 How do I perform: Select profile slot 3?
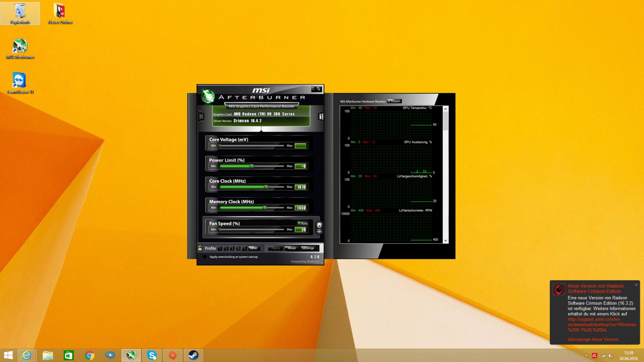232,249
